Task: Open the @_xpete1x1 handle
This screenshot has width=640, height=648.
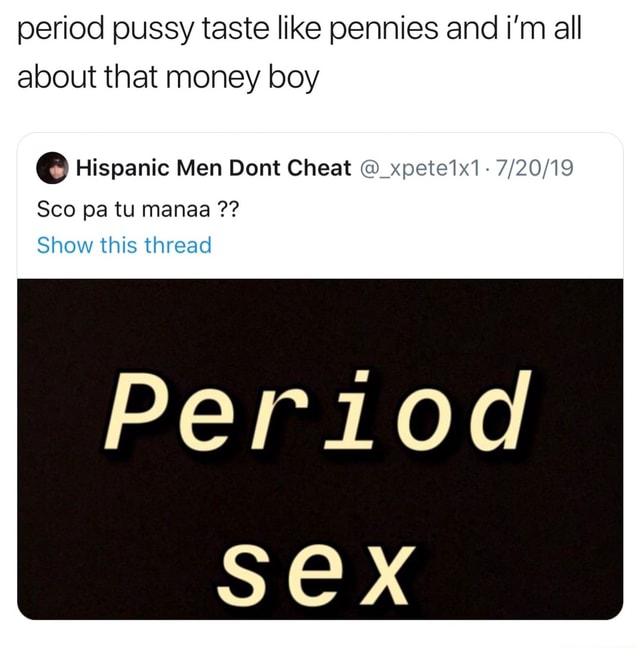Action: [420, 169]
